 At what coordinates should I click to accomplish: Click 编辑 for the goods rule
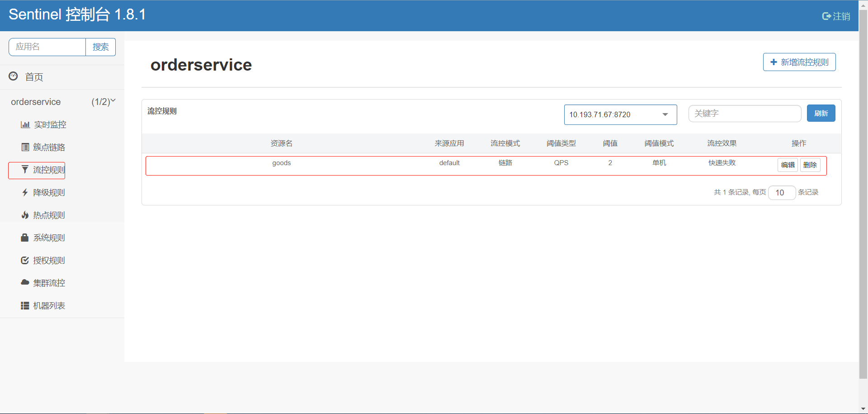788,165
